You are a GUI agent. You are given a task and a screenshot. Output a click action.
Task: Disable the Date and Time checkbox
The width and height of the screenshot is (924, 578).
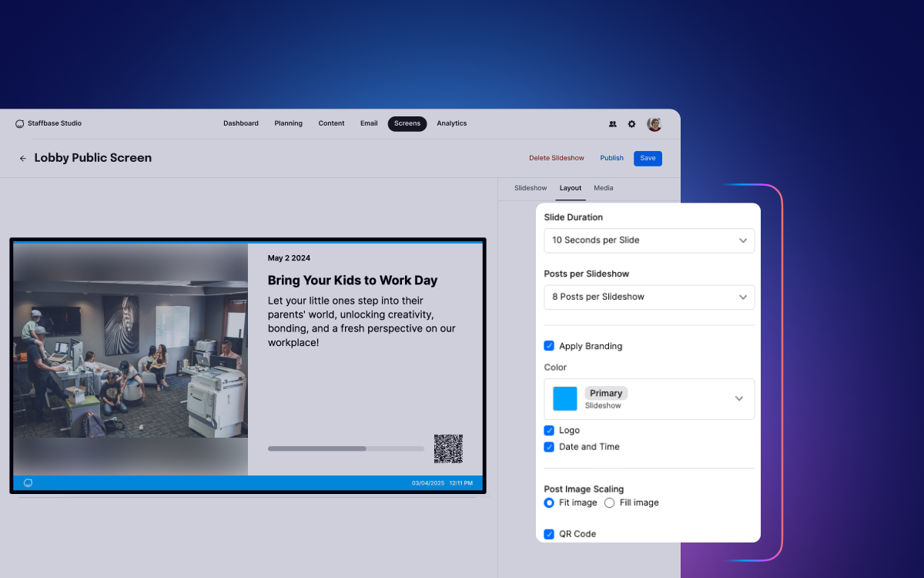click(549, 447)
